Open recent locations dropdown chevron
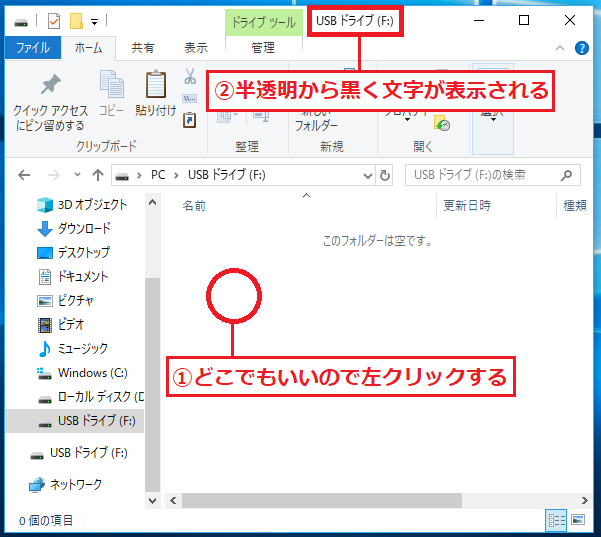 click(x=77, y=175)
